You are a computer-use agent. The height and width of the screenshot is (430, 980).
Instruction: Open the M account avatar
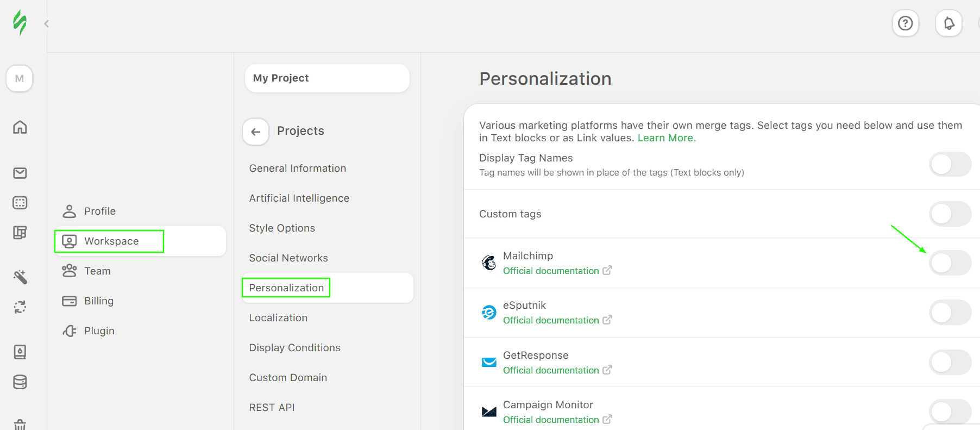[20, 78]
